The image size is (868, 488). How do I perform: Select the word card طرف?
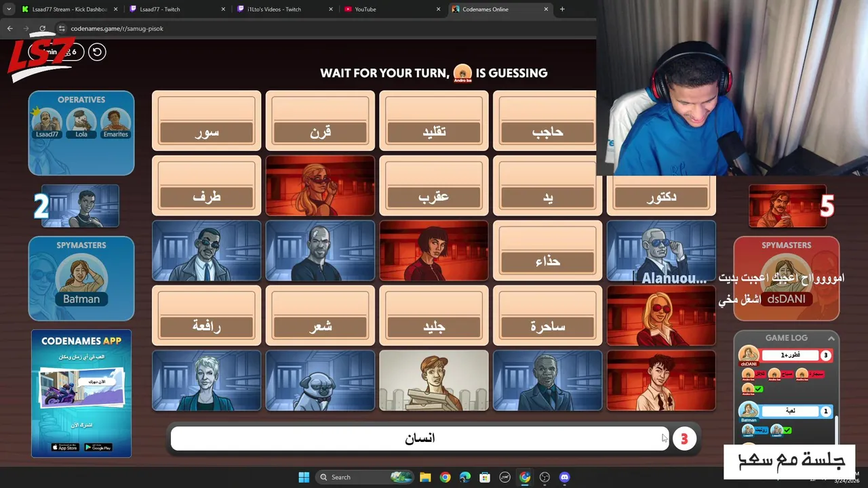click(206, 186)
